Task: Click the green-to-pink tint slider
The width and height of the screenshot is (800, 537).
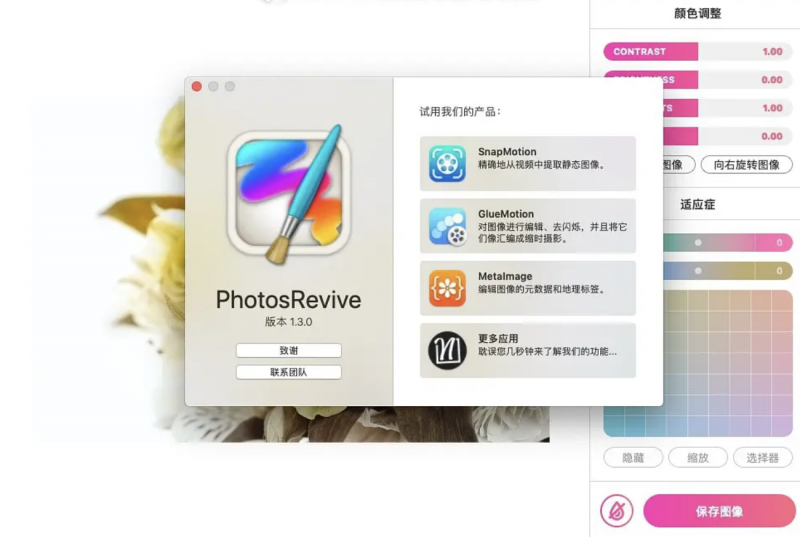Action: coord(727,243)
